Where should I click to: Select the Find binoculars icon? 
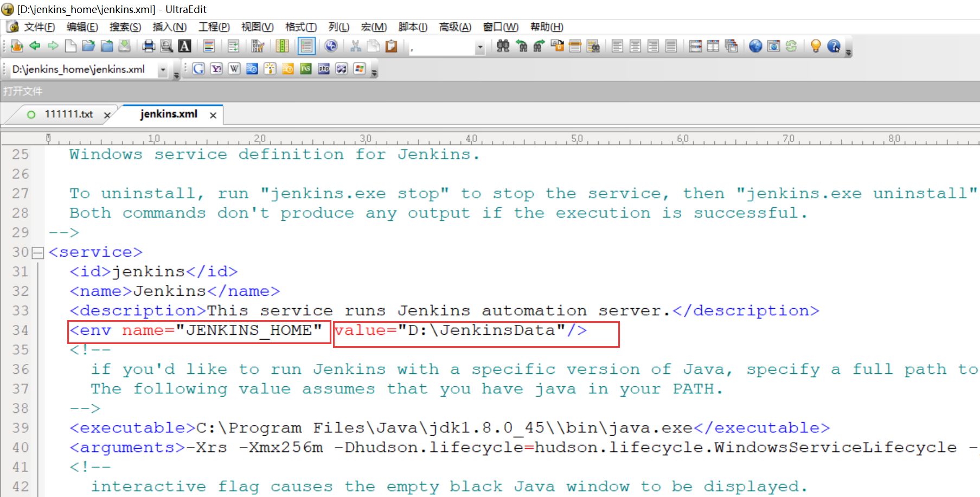tap(503, 47)
